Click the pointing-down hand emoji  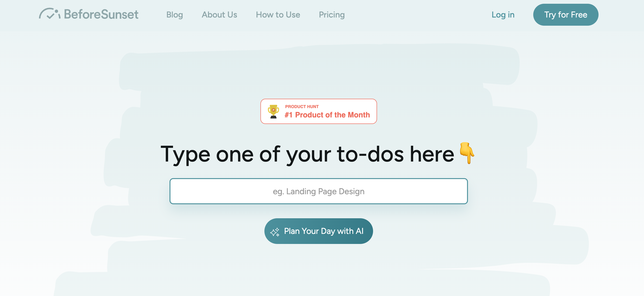point(467,153)
